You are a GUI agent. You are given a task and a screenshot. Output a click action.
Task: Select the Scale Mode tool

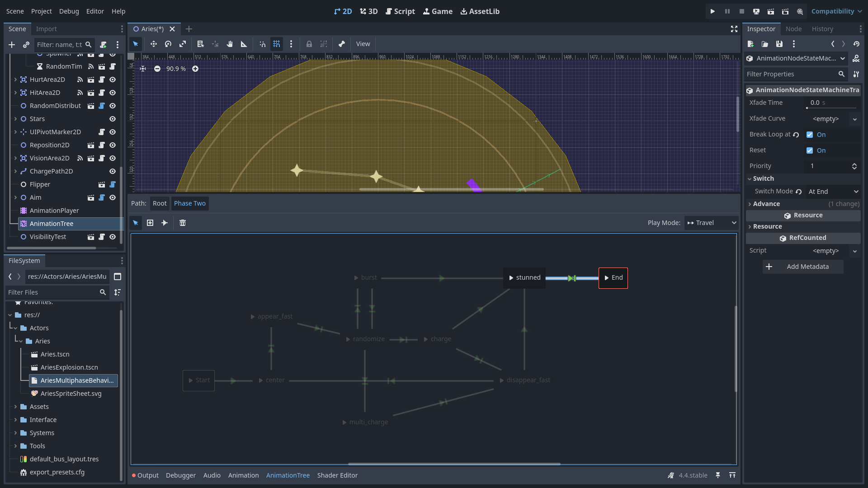pyautogui.click(x=183, y=44)
